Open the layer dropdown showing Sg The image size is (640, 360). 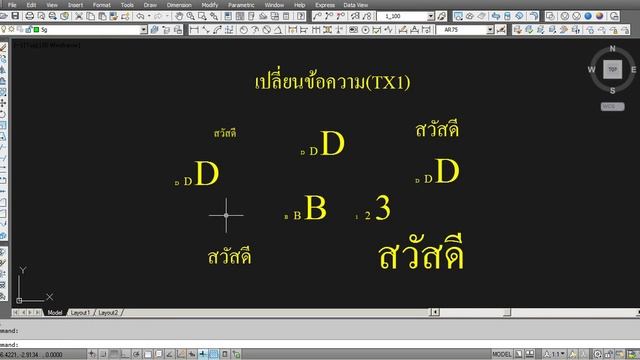pyautogui.click(x=143, y=30)
